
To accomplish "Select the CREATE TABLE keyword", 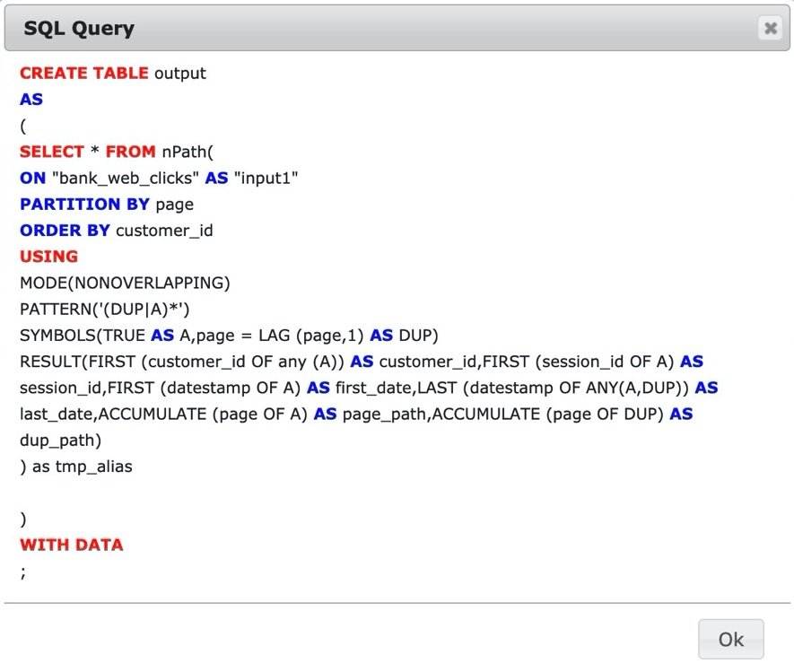I will click(82, 74).
